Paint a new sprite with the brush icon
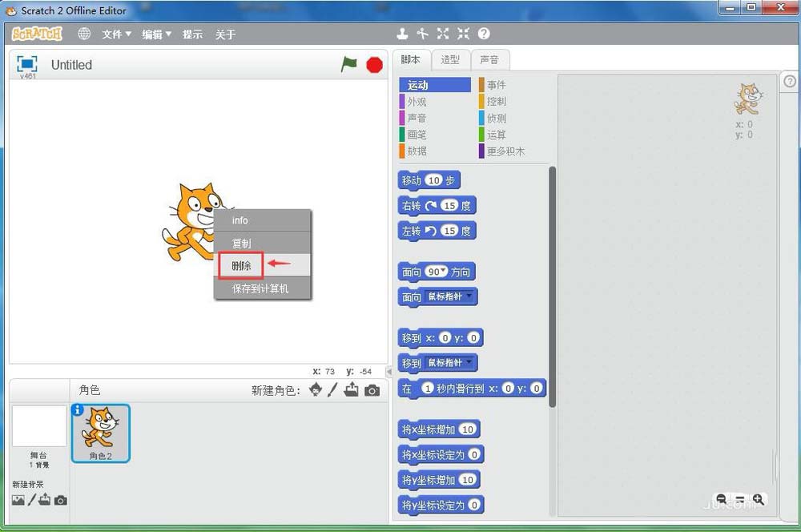The height and width of the screenshot is (532, 801). (332, 390)
